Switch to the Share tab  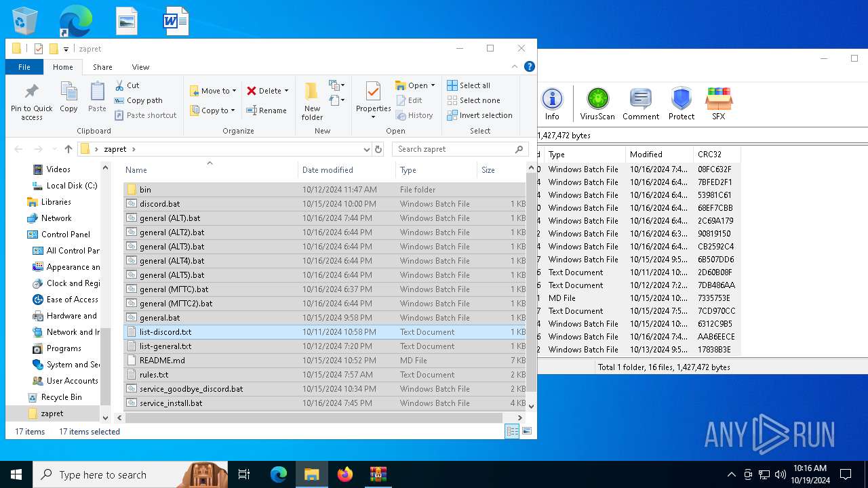(x=102, y=67)
